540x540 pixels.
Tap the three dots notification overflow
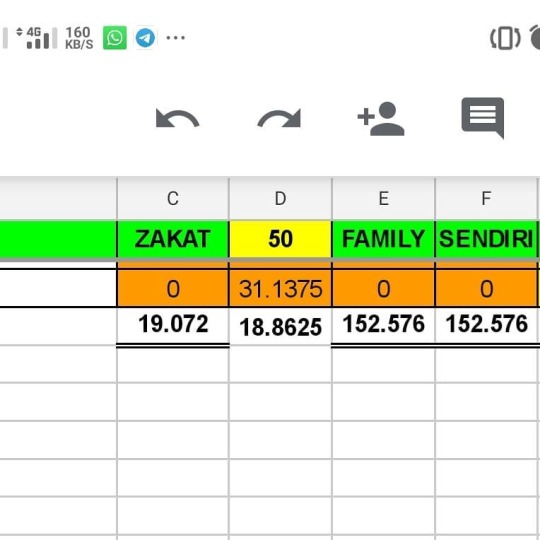(176, 38)
